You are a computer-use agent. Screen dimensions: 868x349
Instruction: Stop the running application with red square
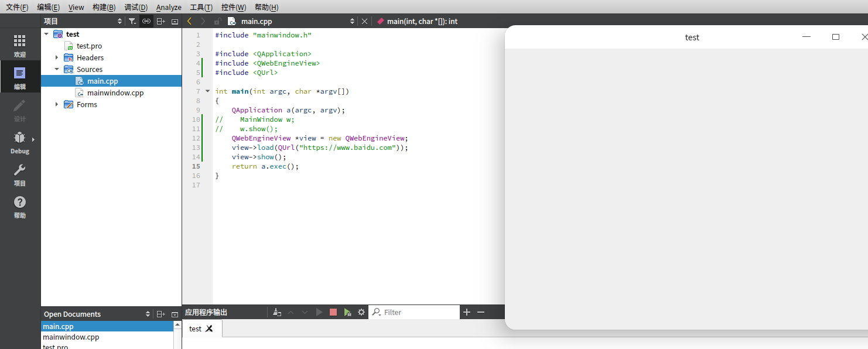point(333,312)
